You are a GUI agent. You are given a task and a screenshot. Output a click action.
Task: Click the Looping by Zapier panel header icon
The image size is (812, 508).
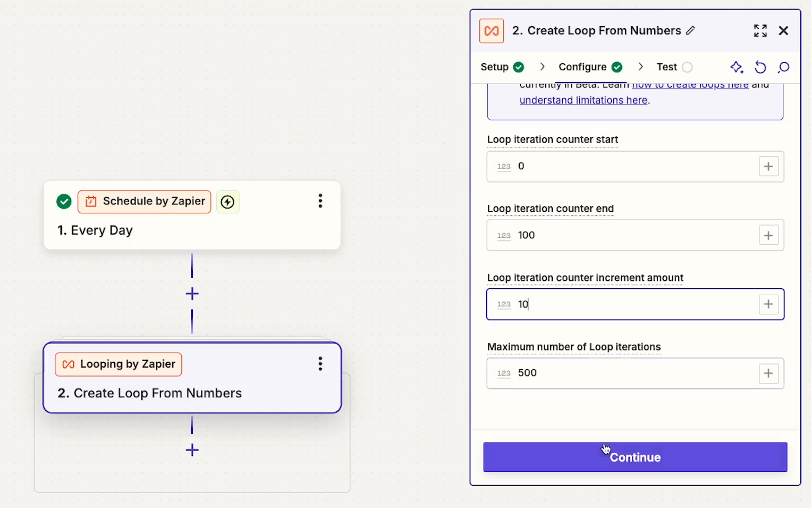point(492,31)
